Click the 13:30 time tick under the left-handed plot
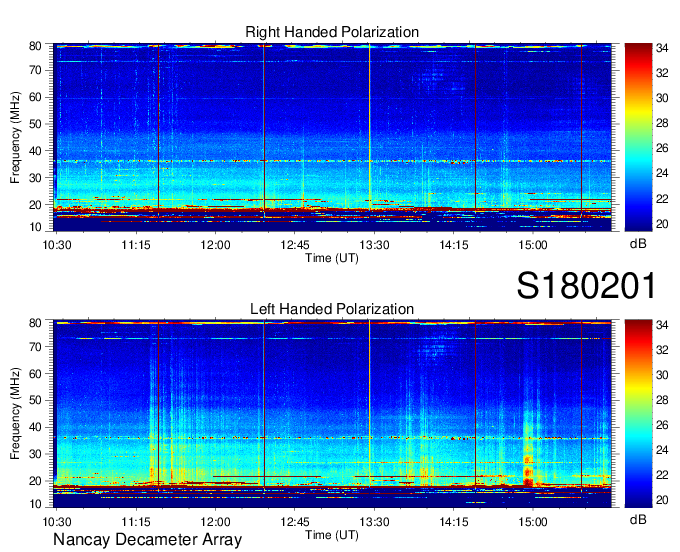Viewport: 680px width, 552px height. click(x=374, y=522)
